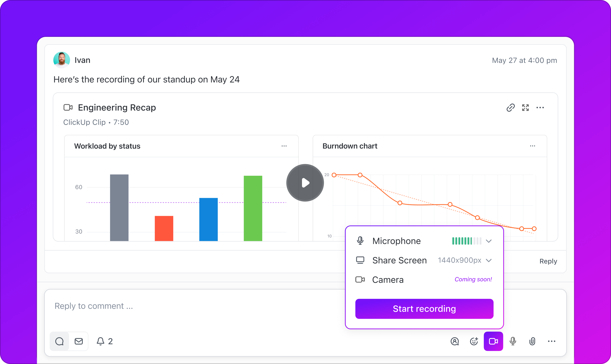Expand the microphone level dropdown
The image size is (611, 364).
pyautogui.click(x=489, y=241)
